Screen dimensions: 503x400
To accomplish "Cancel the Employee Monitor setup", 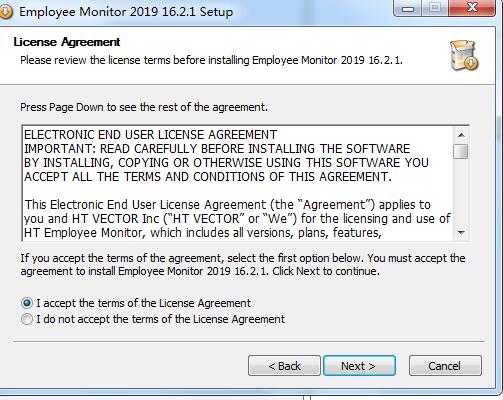I will pos(445,366).
